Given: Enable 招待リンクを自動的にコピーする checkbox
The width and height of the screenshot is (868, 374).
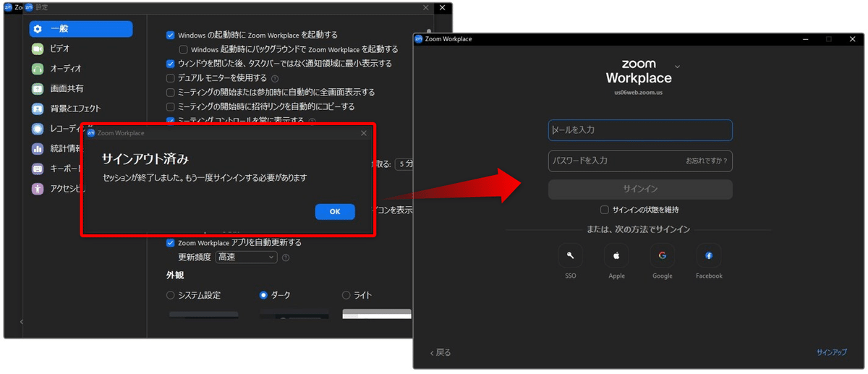Looking at the screenshot, I should (171, 106).
